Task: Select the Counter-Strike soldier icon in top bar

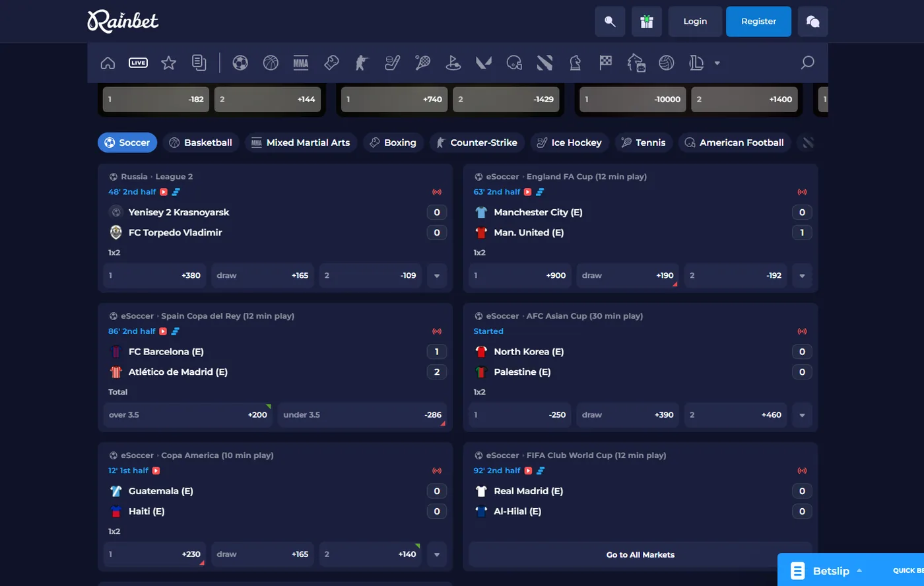Action: click(362, 63)
